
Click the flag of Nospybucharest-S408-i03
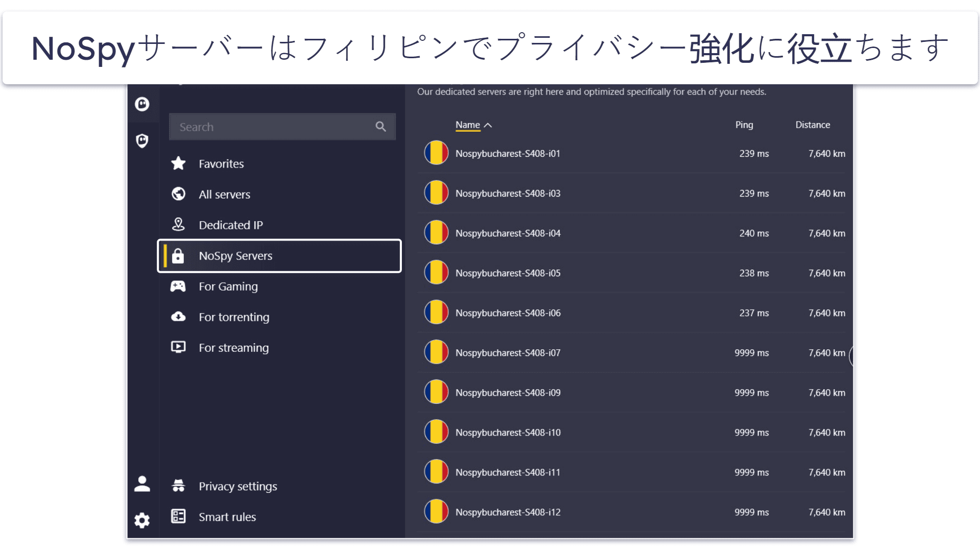coord(436,193)
